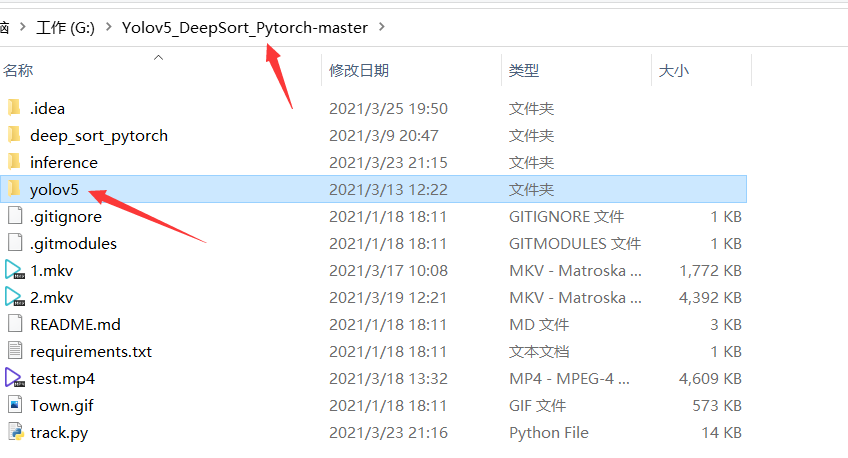Image resolution: width=848 pixels, height=458 pixels.
Task: Click the Town.gif image icon
Action: point(15,405)
